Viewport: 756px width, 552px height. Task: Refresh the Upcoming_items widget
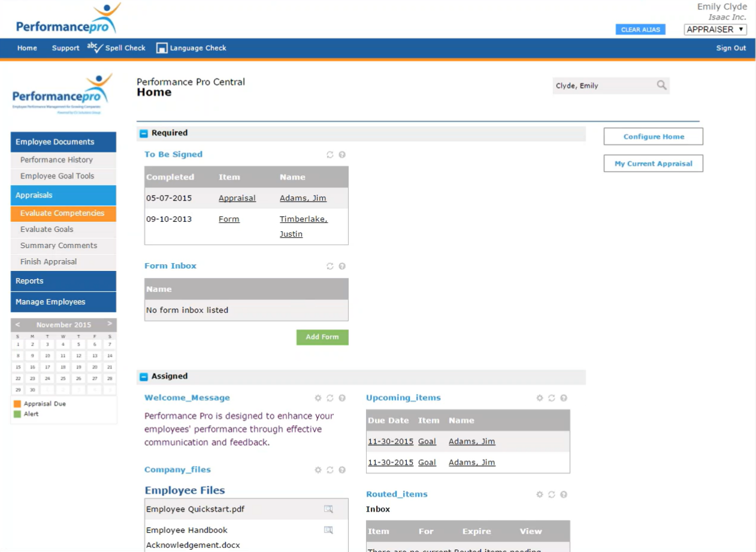click(552, 398)
